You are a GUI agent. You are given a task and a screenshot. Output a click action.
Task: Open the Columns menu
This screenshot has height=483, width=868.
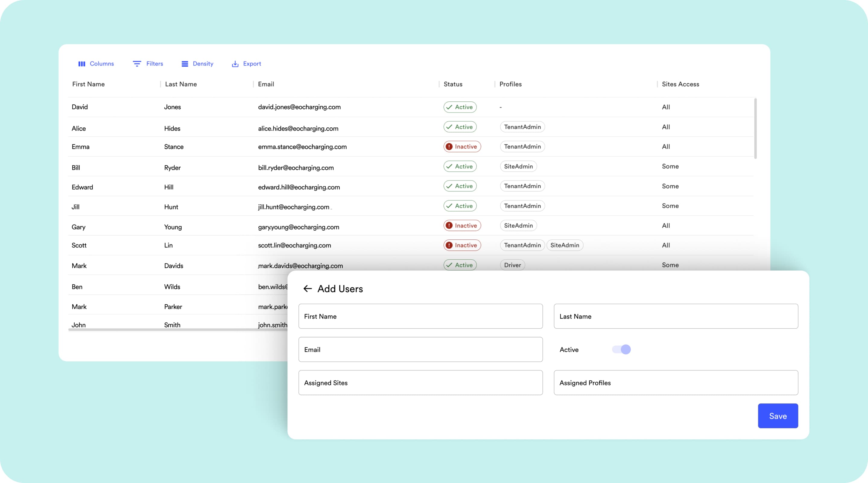tap(96, 64)
